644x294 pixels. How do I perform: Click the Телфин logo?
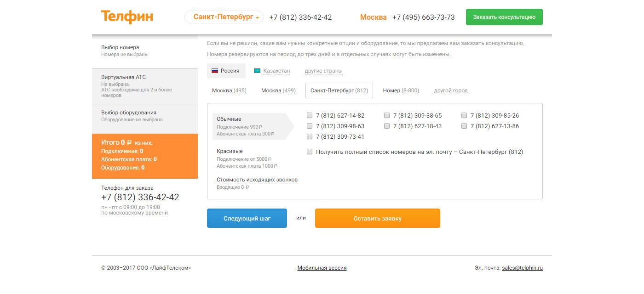tap(127, 17)
